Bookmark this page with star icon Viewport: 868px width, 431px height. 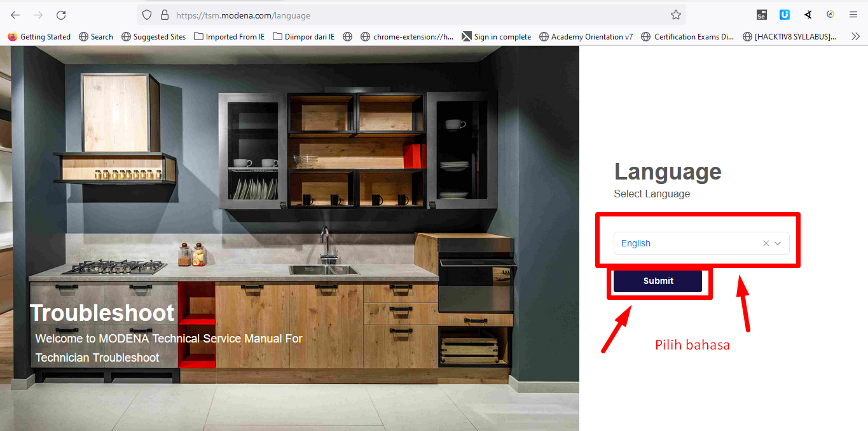pyautogui.click(x=675, y=15)
